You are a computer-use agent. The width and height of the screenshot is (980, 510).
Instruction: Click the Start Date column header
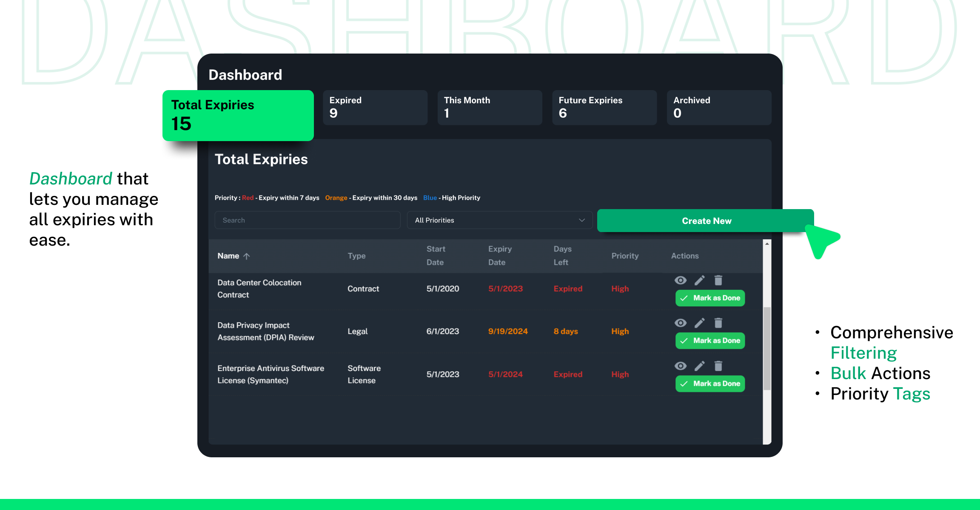(436, 255)
